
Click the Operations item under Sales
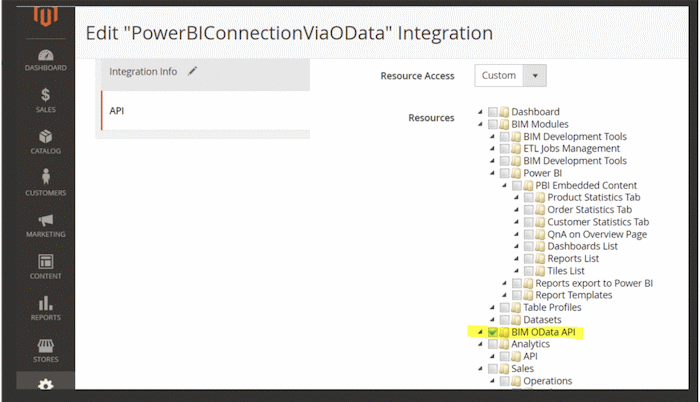tap(548, 381)
